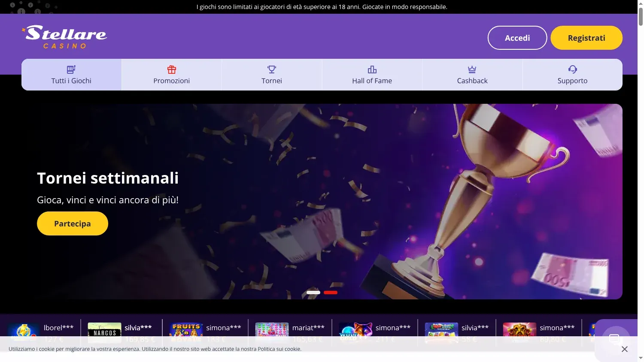The height and width of the screenshot is (362, 644).
Task: Log in with the Accedi button
Action: coord(517,38)
